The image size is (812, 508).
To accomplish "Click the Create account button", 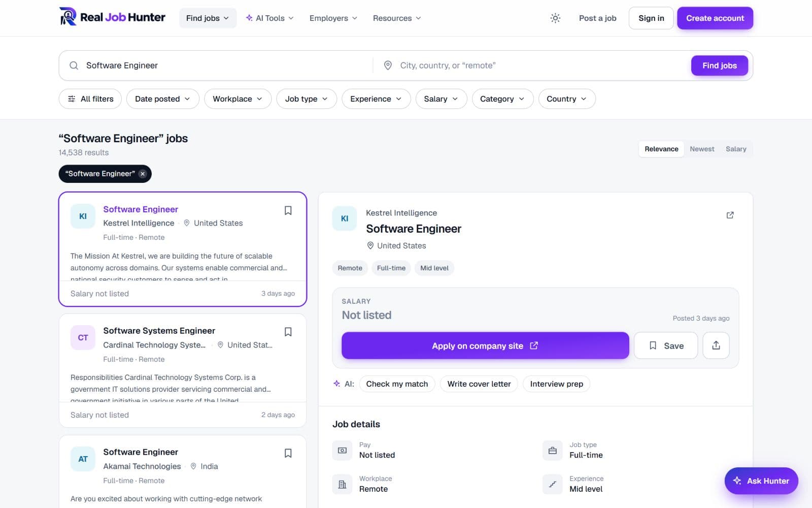I will pyautogui.click(x=715, y=18).
